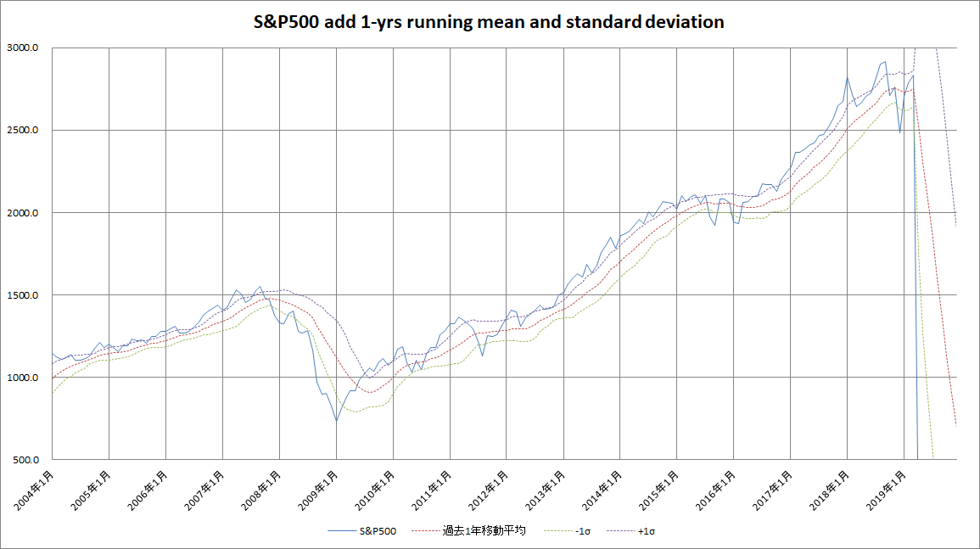980x549 pixels.
Task: Click the 2007年1月 x-axis label
Action: coord(204,490)
